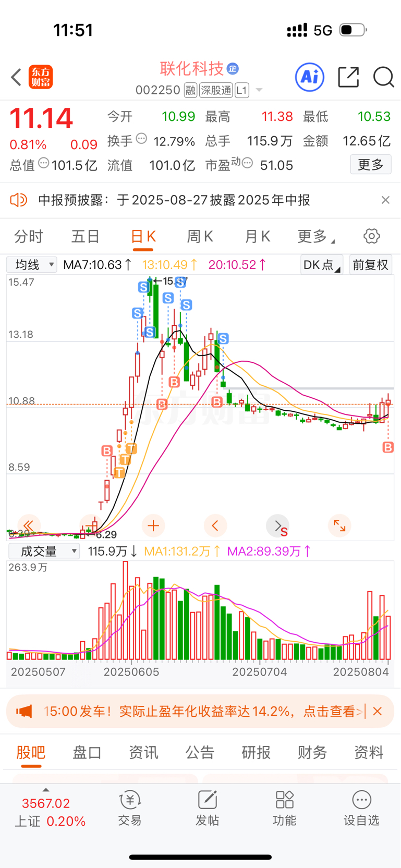Open chart settings gear icon
401x868 pixels.
coord(371,236)
